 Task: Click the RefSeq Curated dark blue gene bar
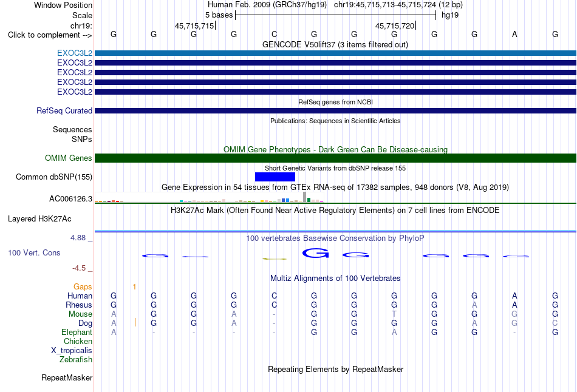tap(335, 110)
